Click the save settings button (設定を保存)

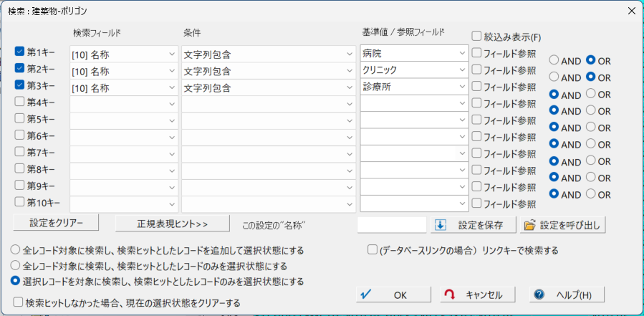(x=473, y=224)
